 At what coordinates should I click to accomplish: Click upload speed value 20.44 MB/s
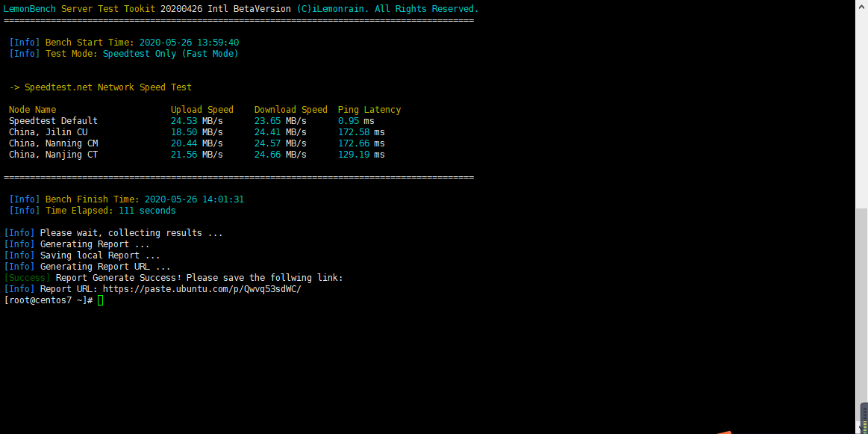click(196, 143)
